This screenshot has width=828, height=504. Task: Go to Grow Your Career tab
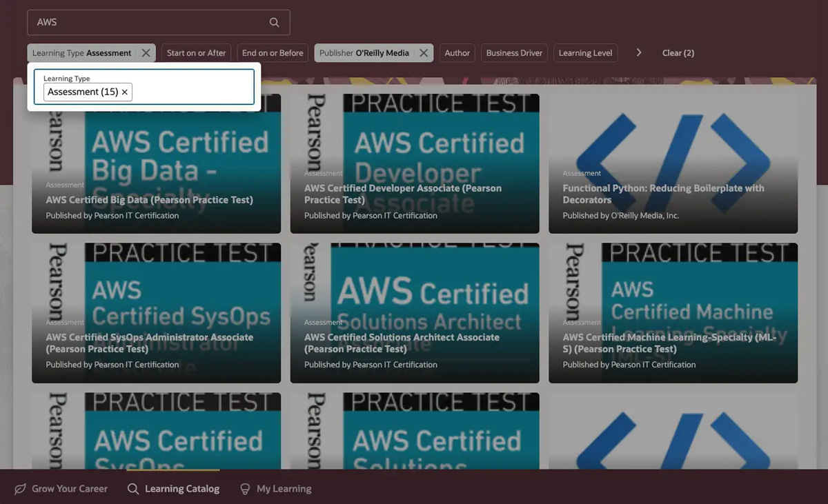point(61,489)
